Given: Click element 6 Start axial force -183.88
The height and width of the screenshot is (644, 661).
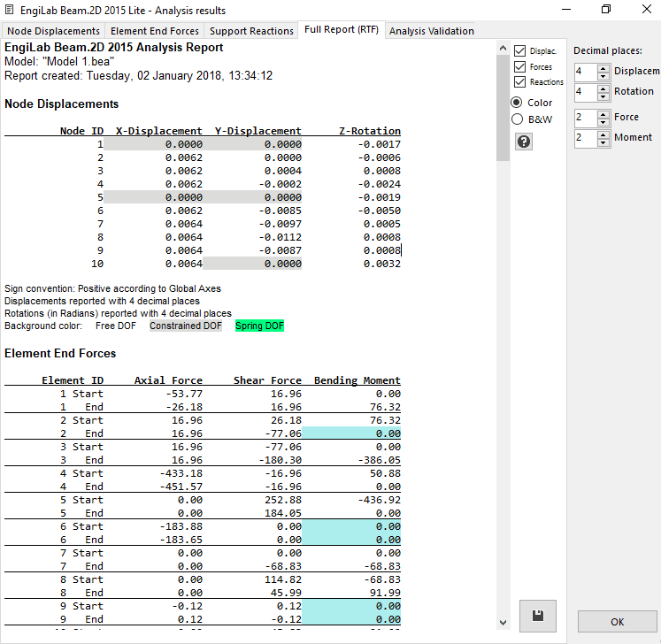Looking at the screenshot, I should 181,526.
